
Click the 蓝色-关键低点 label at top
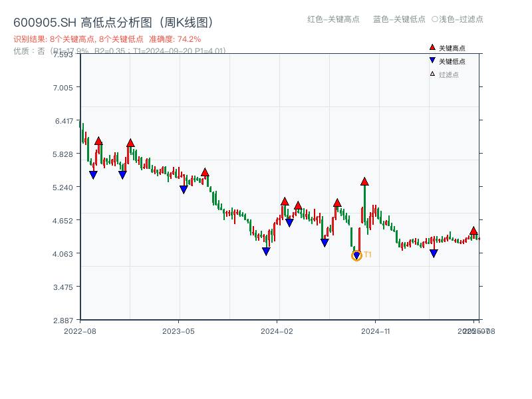(x=399, y=19)
